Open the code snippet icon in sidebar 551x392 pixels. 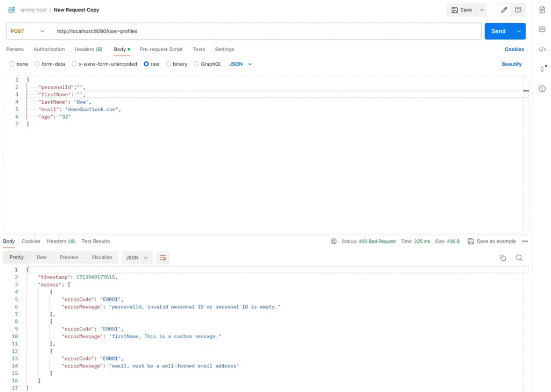point(542,49)
